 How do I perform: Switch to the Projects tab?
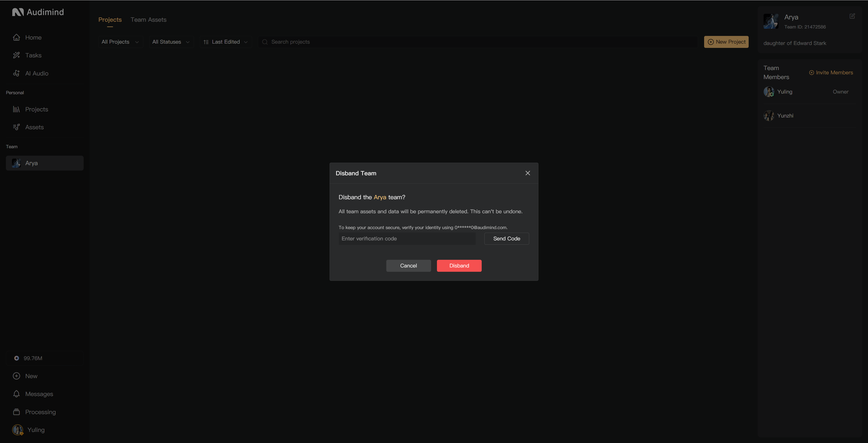point(110,19)
